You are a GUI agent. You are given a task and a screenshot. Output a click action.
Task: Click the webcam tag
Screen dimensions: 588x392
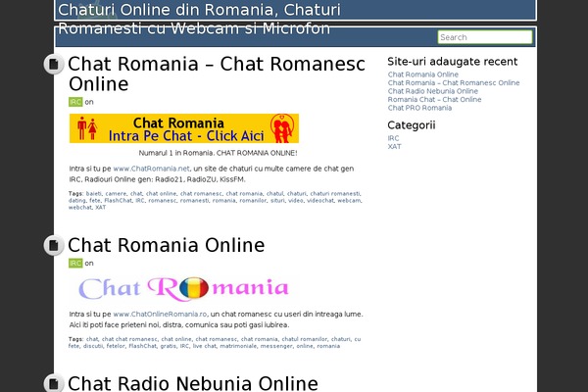click(349, 201)
